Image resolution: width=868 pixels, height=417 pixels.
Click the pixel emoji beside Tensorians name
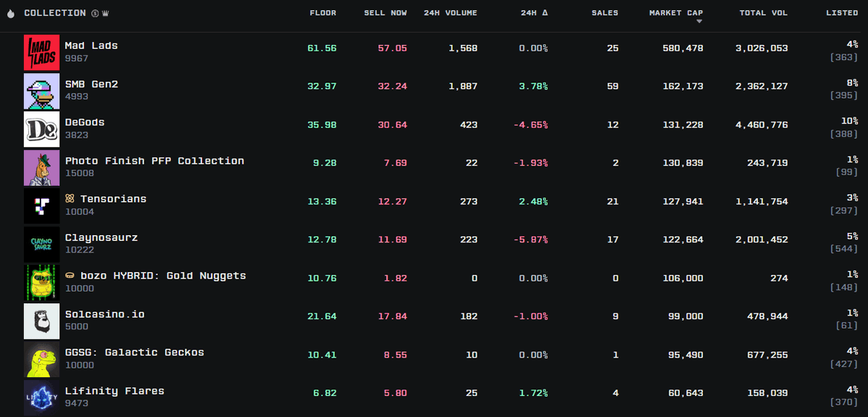pos(71,198)
